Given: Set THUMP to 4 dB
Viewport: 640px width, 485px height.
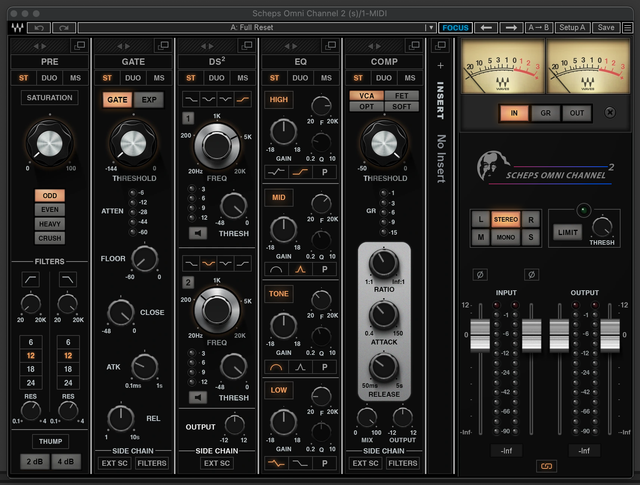Looking at the screenshot, I should [66, 462].
